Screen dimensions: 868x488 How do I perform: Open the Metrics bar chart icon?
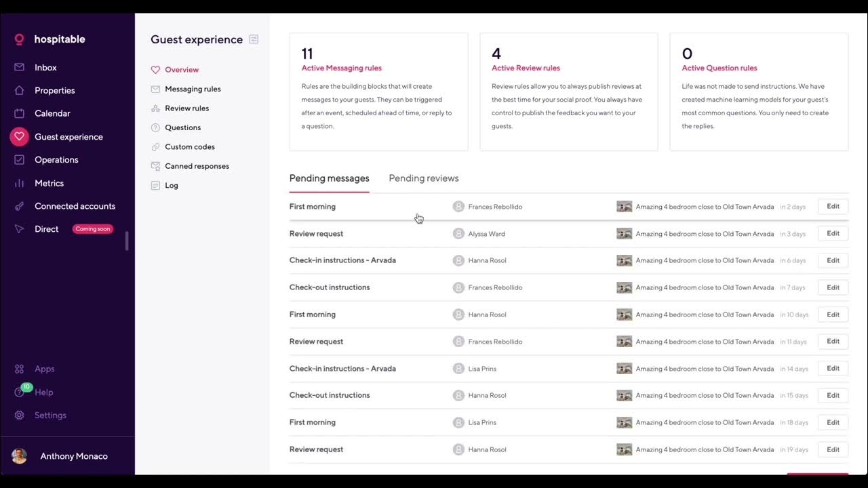click(x=20, y=184)
